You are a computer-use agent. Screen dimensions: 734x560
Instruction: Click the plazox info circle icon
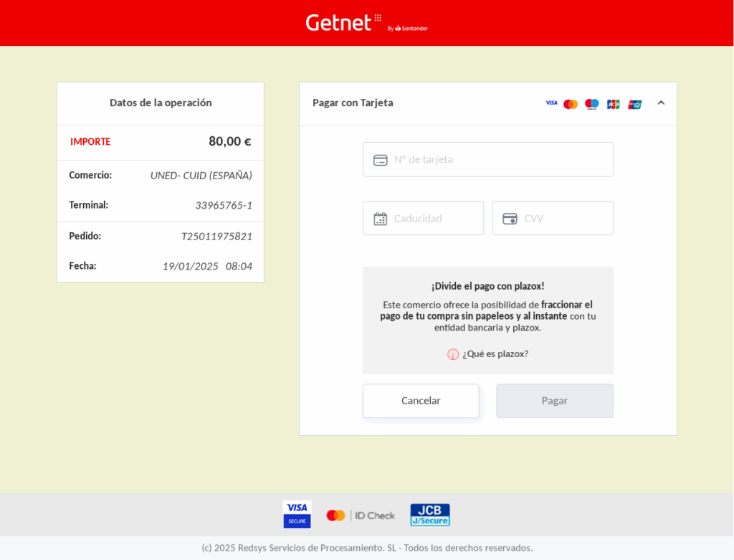click(453, 354)
